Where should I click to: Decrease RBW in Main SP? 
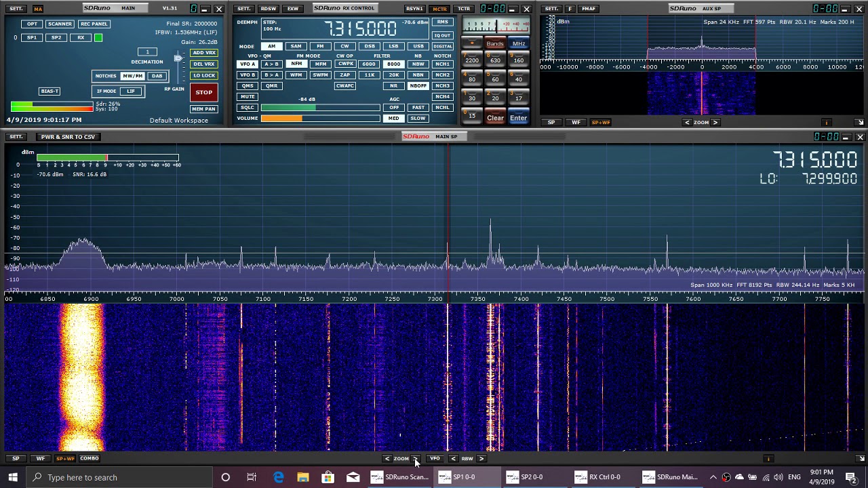453,459
